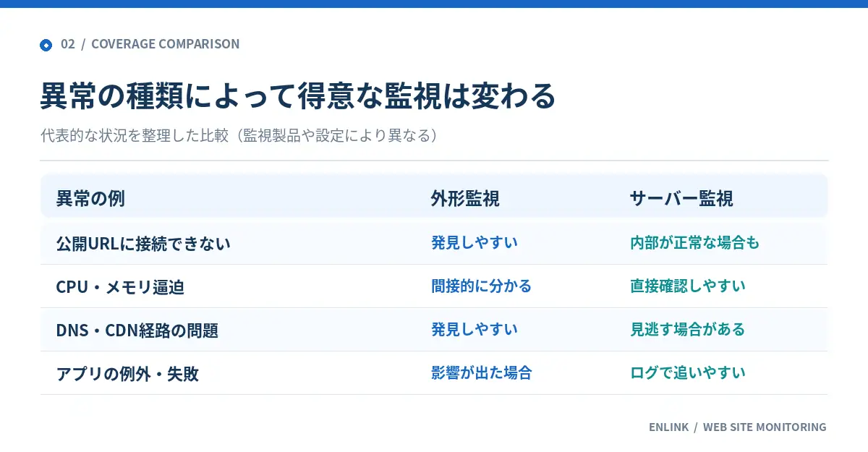Click the "ENLINK" footer text
The height and width of the screenshot is (452, 868).
coord(669,427)
